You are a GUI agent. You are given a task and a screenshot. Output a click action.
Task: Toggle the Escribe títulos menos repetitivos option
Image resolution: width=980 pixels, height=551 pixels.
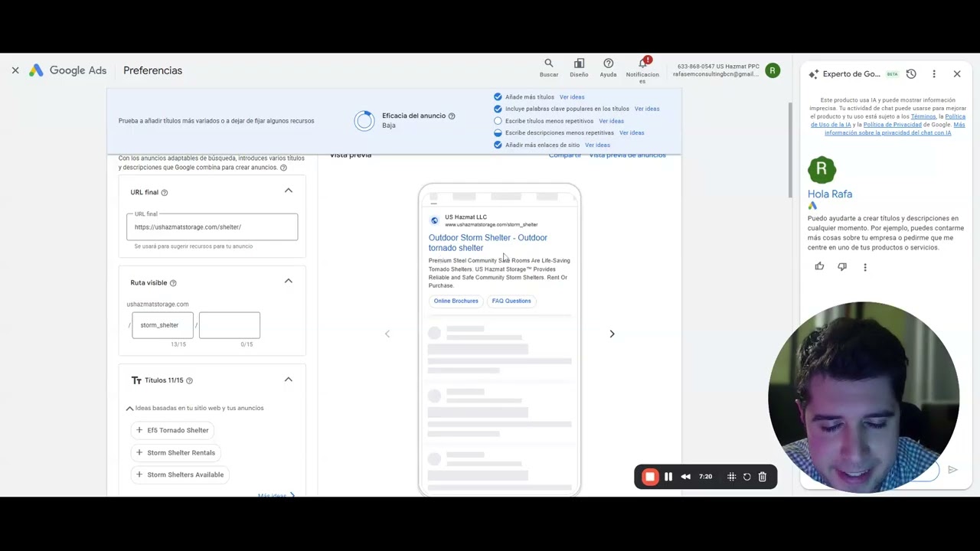pos(498,121)
